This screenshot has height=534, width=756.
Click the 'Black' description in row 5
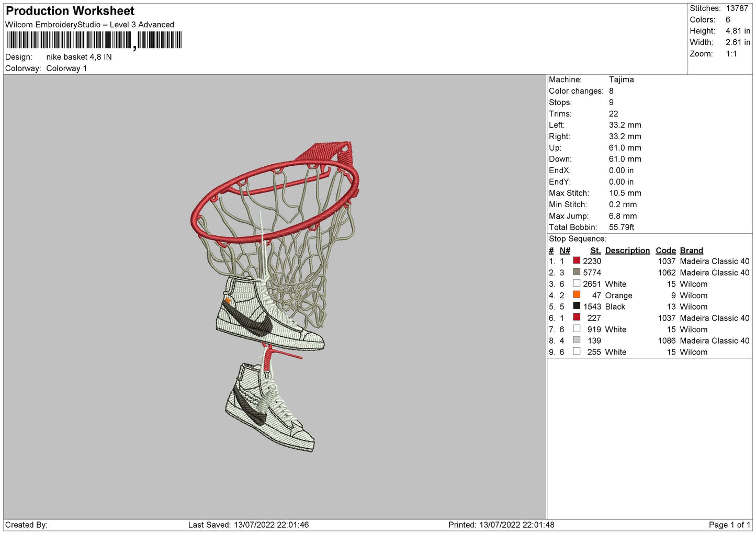coord(615,307)
